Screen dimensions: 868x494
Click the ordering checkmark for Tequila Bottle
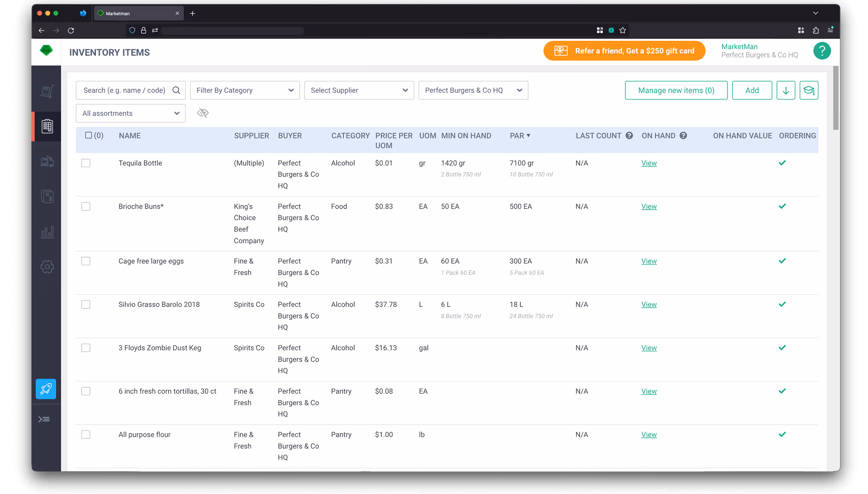point(782,163)
